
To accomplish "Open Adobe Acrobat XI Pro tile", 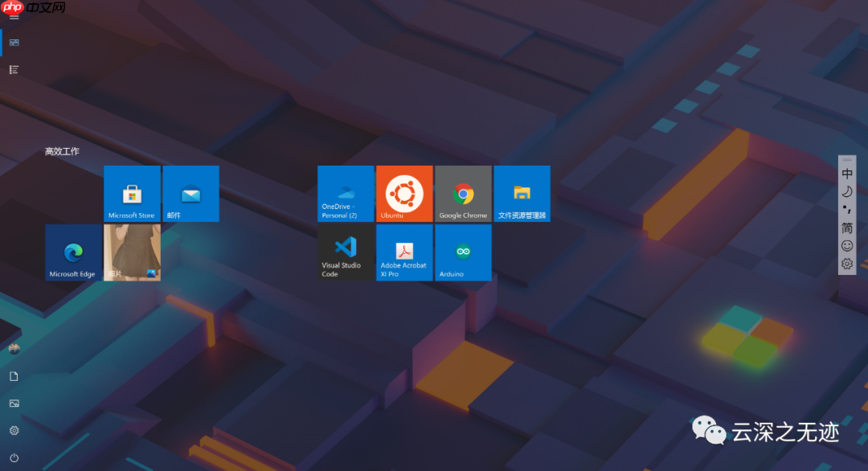I will click(404, 252).
